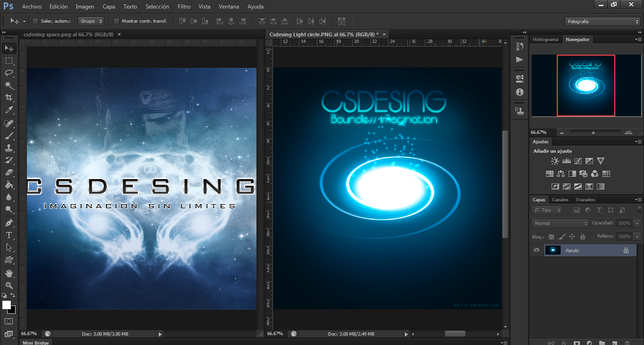Viewport: 644px width, 345px height.
Task: Toggle type layer filter in Layers panel
Action: tap(599, 210)
